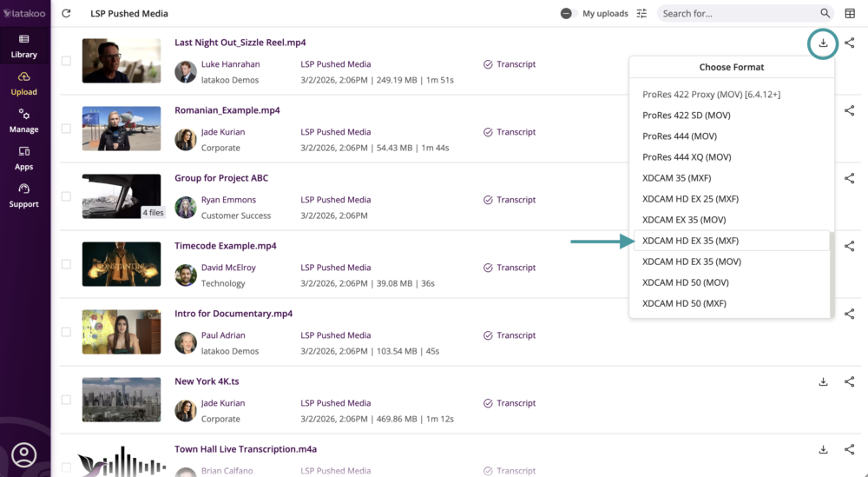Check the box for Romanian_Example.mp4

[66, 129]
